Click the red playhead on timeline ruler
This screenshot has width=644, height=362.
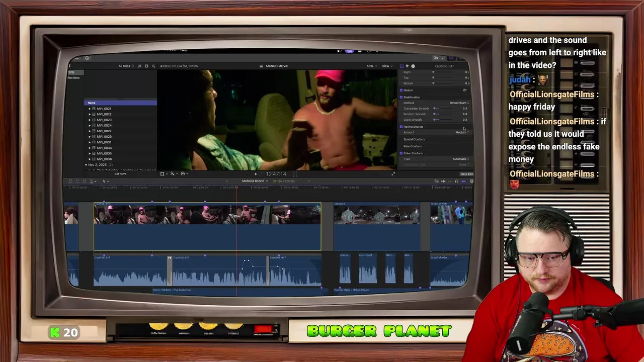(236, 188)
